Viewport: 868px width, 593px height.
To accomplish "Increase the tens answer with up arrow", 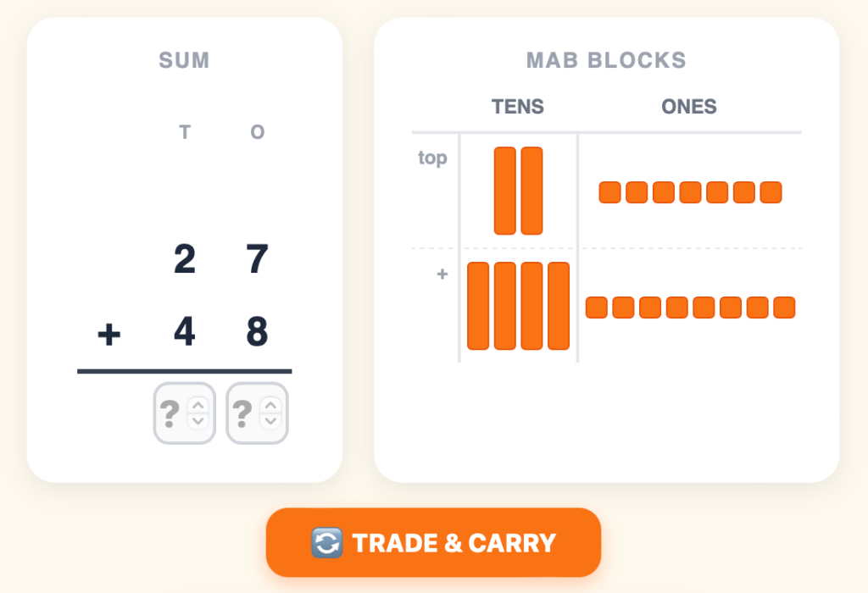I will point(198,405).
